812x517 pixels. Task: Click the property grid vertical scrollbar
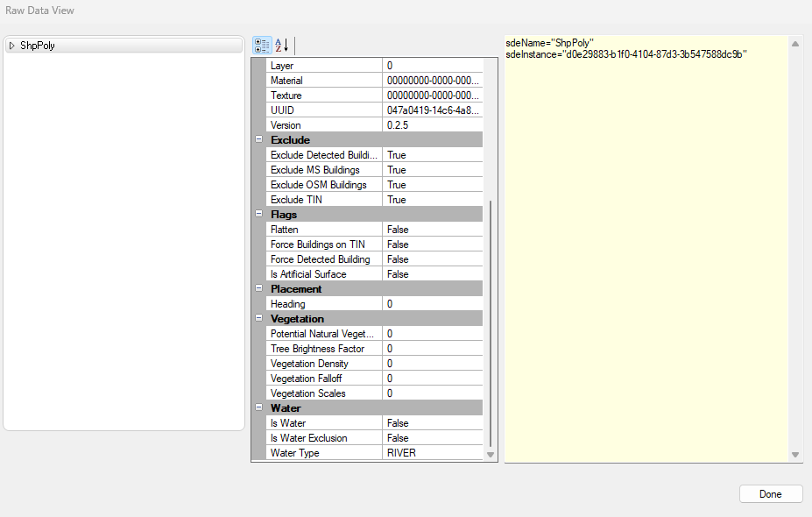(x=491, y=324)
